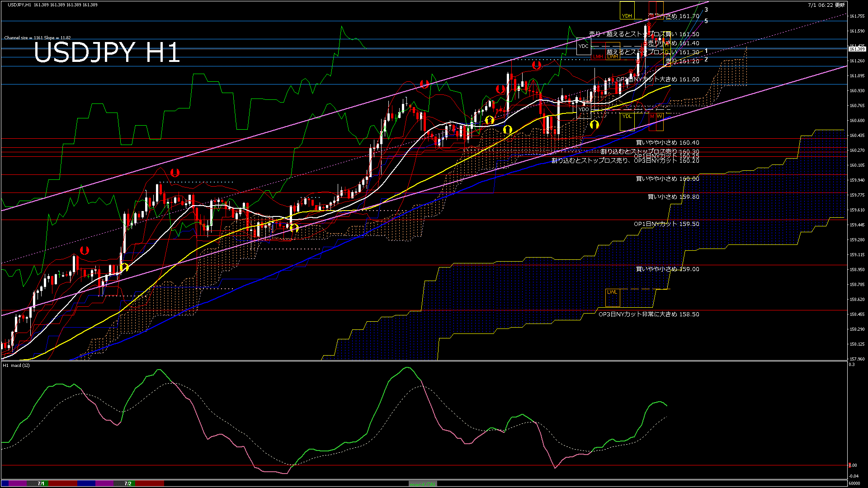Click the current price tag 161.389
Image resolution: width=868 pixels, height=488 pixels.
tap(857, 49)
